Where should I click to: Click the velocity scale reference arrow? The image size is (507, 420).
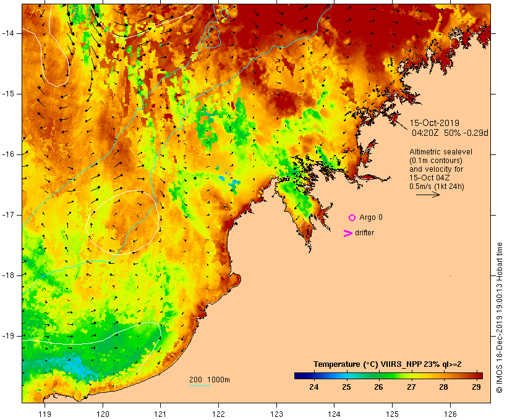(428, 195)
